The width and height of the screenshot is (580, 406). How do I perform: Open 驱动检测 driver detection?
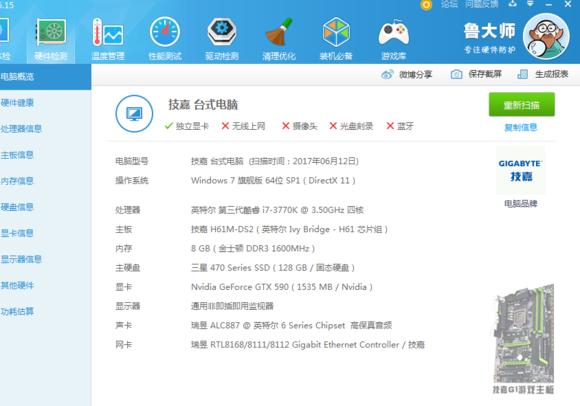point(222,39)
